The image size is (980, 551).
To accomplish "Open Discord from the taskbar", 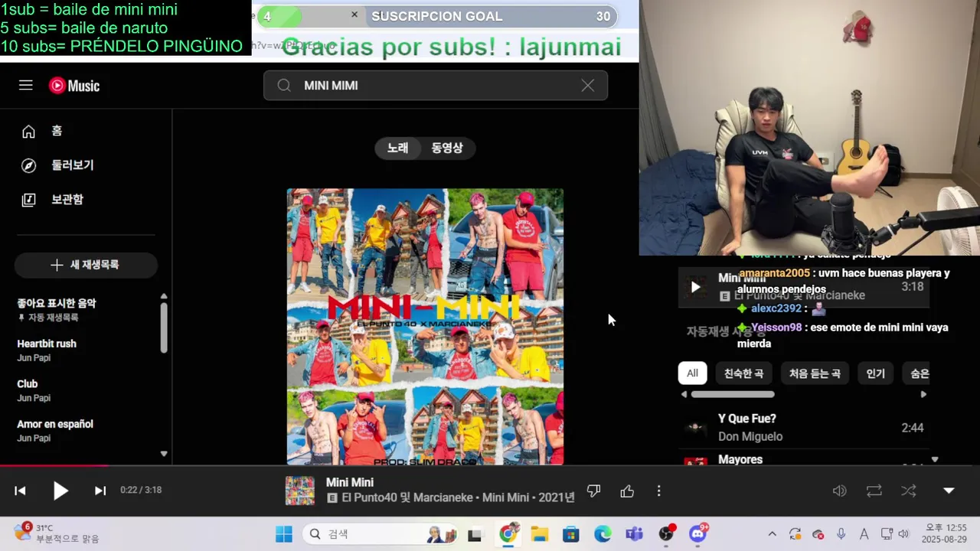I will click(698, 534).
